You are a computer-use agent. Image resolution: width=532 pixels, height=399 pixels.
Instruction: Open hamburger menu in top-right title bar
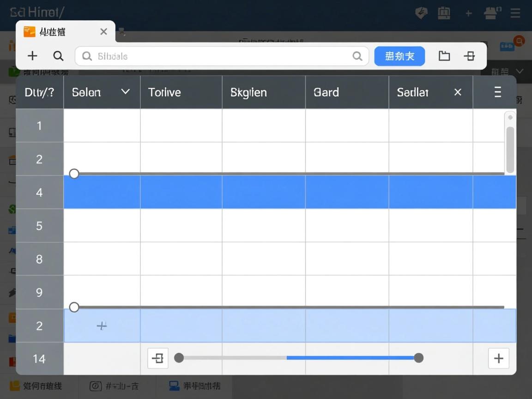tap(515, 13)
